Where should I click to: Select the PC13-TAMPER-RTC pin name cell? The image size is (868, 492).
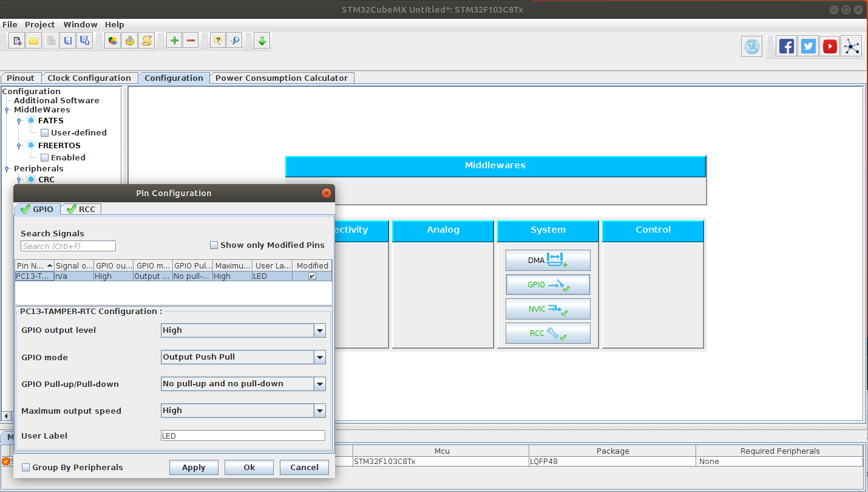pyautogui.click(x=35, y=276)
